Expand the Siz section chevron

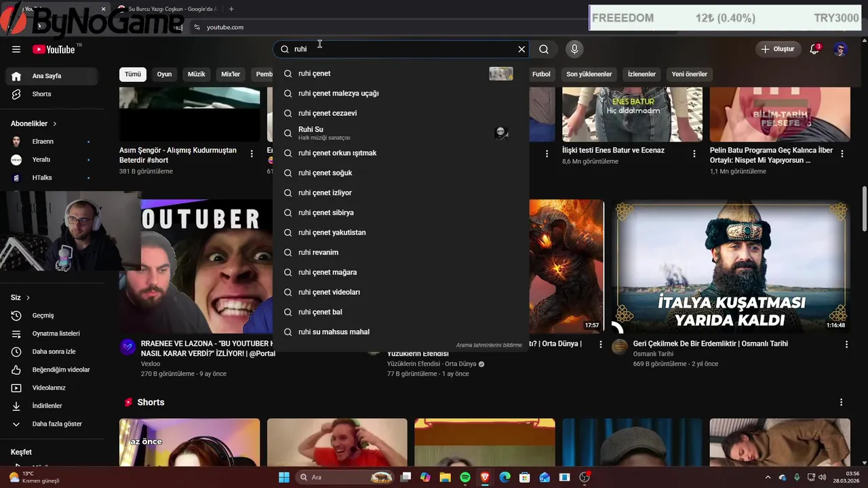28,298
